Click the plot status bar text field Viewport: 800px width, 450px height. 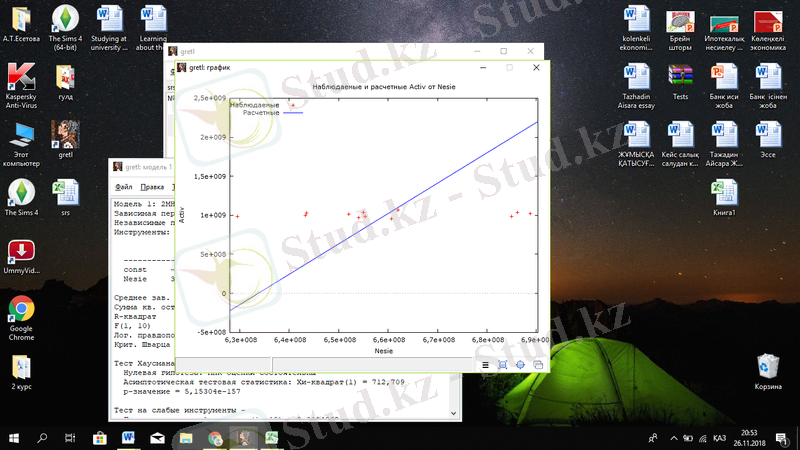click(x=372, y=364)
